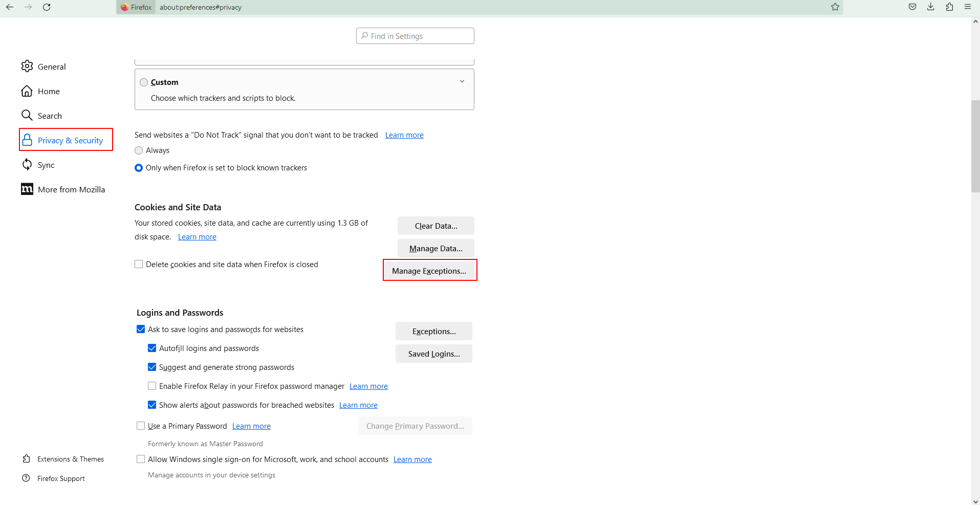The height and width of the screenshot is (505, 980).
Task: Click the Find in Settings field
Action: pyautogui.click(x=415, y=36)
